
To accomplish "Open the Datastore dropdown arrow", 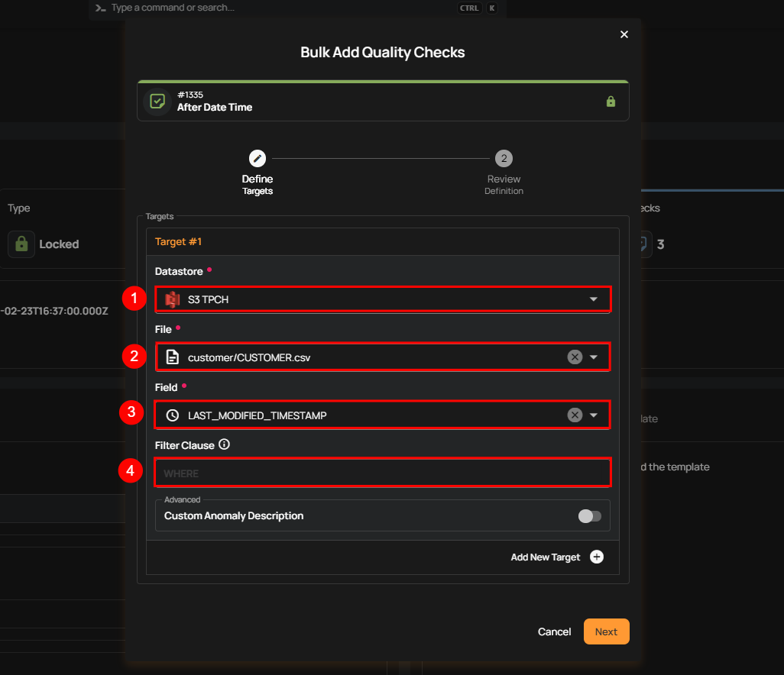I will pos(594,299).
